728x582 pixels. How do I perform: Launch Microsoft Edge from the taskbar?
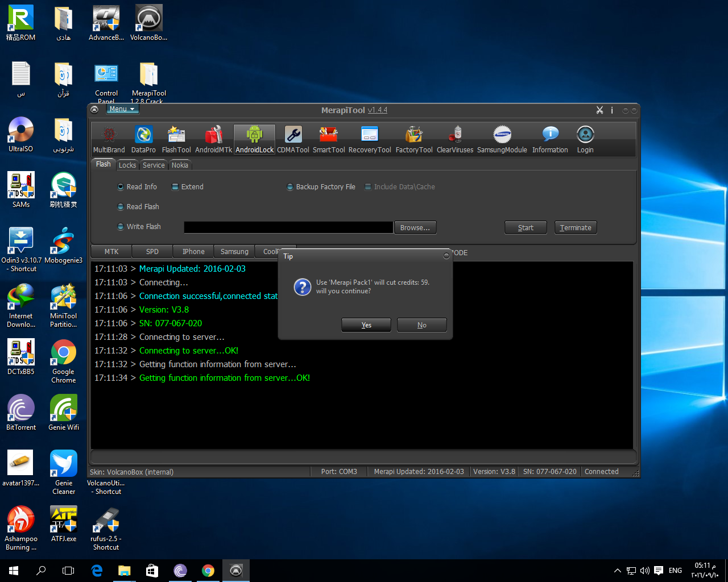[x=97, y=571]
